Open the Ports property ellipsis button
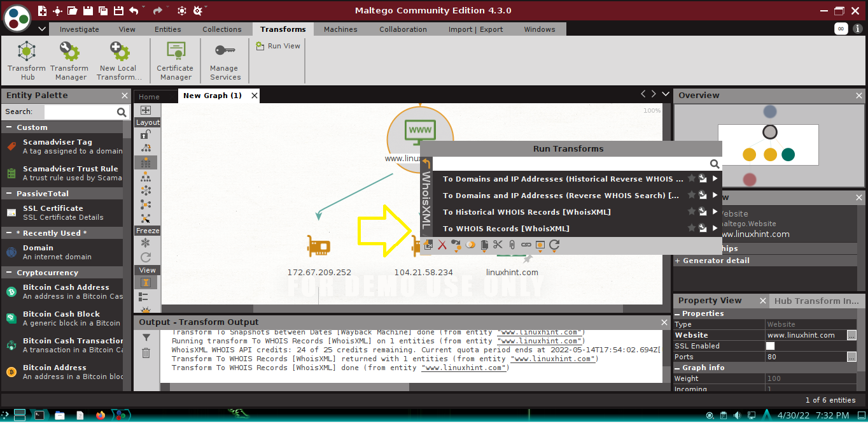 pos(851,357)
